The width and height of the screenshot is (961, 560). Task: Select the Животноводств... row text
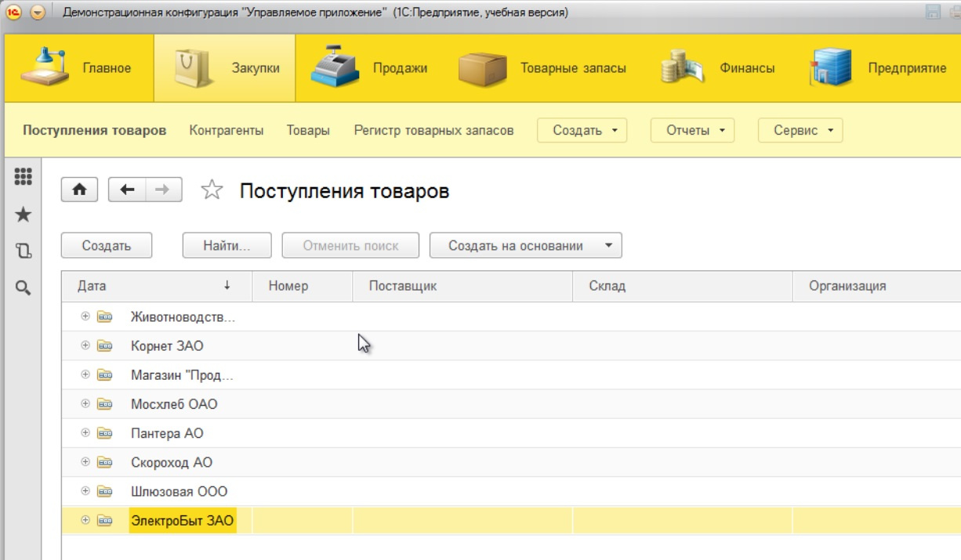[x=183, y=316]
